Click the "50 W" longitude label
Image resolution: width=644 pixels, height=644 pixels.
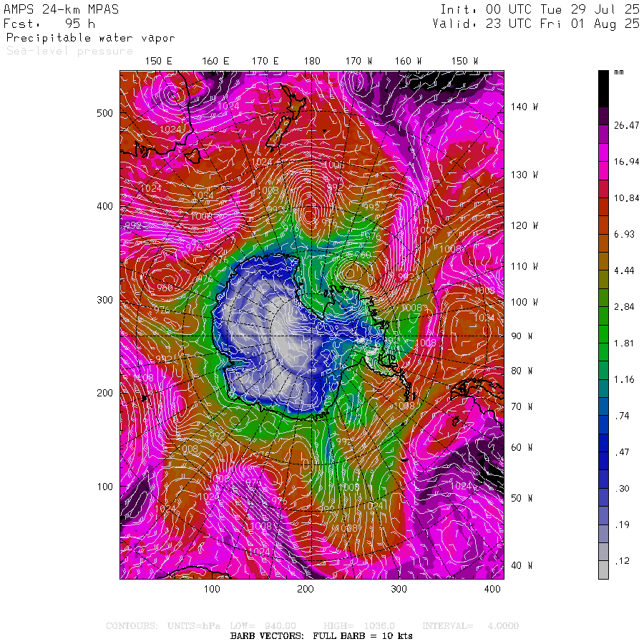tap(522, 498)
